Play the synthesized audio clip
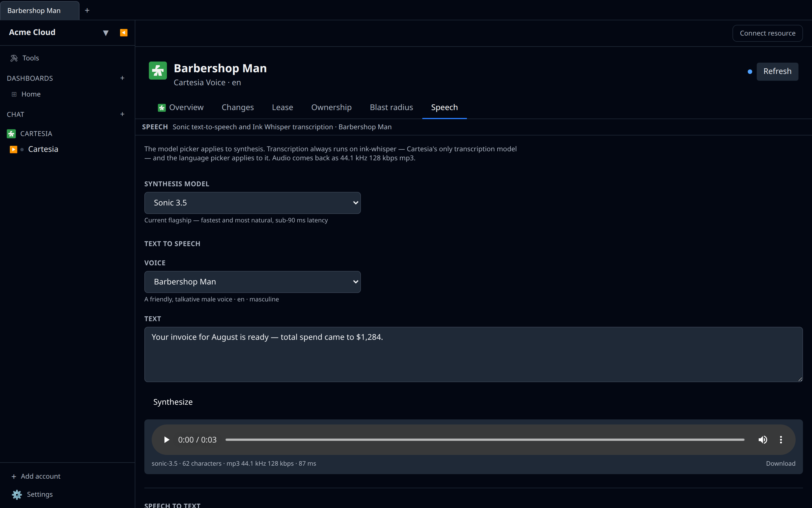The width and height of the screenshot is (812, 508). 166,440
